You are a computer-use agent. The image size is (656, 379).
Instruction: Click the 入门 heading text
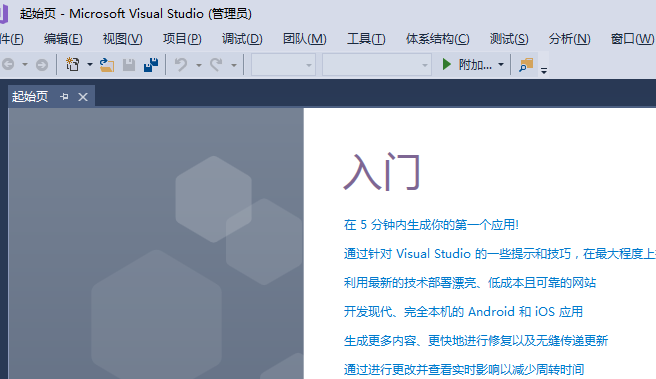click(382, 172)
